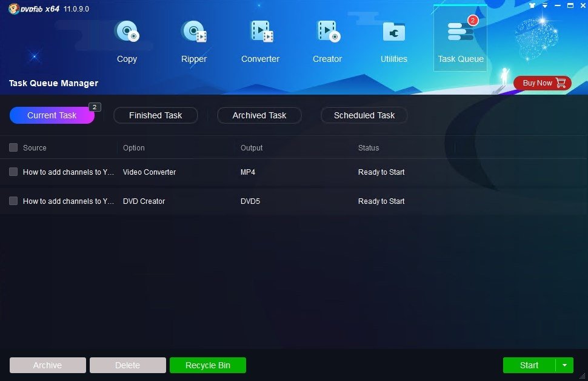Screen dimensions: 588x381
Task: Open the Copy module
Action: (x=127, y=39)
